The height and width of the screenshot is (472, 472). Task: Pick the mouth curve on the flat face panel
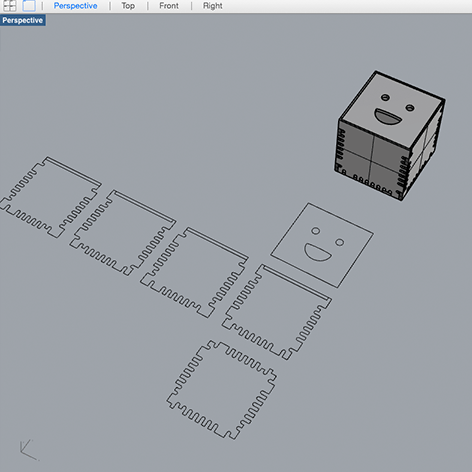pos(317,252)
